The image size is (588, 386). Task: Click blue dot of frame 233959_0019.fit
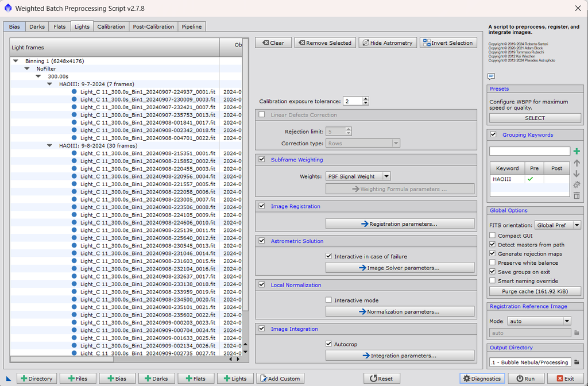(74, 291)
